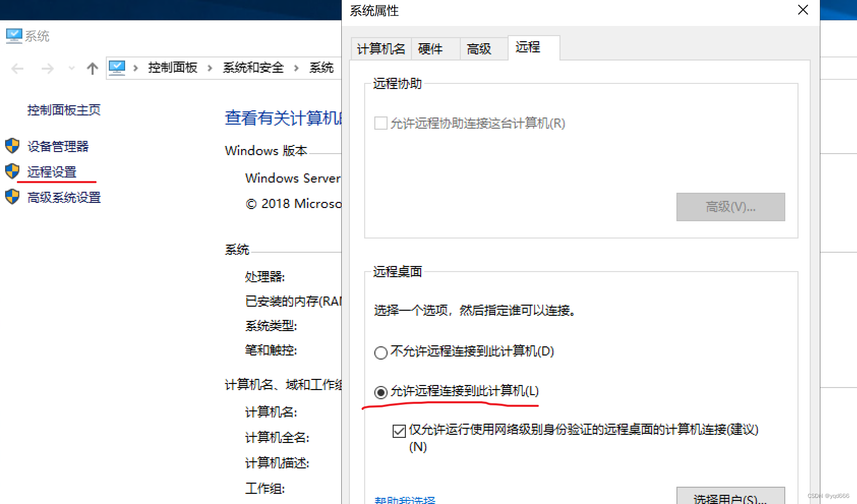Switch to 硬件 tab
This screenshot has width=857, height=504.
click(435, 49)
